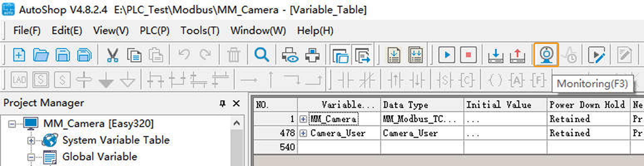Image resolution: width=644 pixels, height=166 pixels.
Task: Open the Tools(T) menu
Action: click(x=200, y=31)
